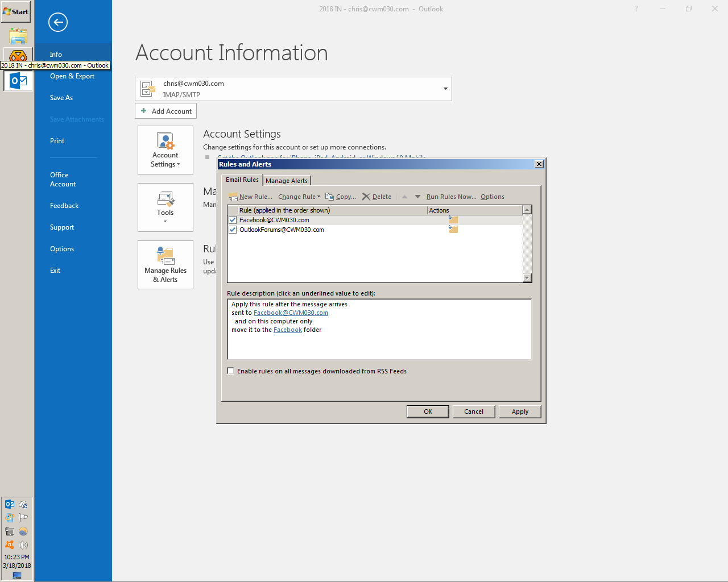Select the OutlookForums@CWM030.com rule row

coord(375,230)
